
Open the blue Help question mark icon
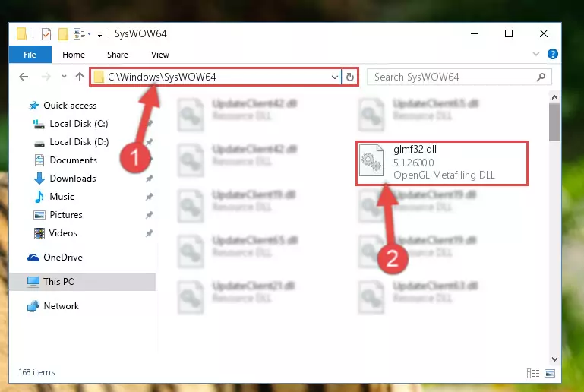[552, 54]
